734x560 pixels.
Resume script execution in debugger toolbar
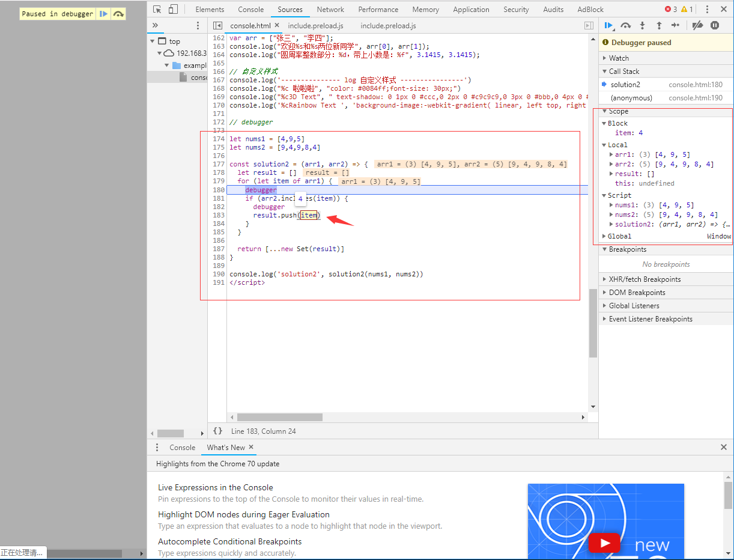coord(608,25)
